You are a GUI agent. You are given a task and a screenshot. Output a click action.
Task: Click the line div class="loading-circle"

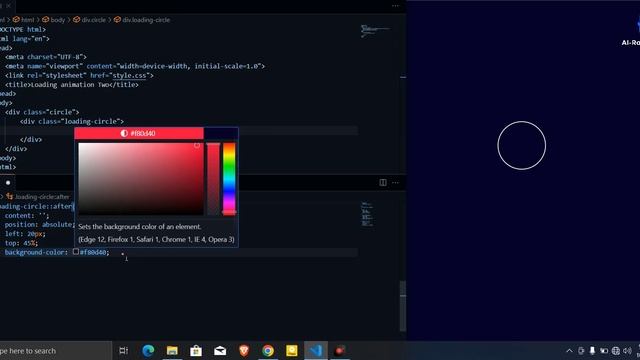72,122
